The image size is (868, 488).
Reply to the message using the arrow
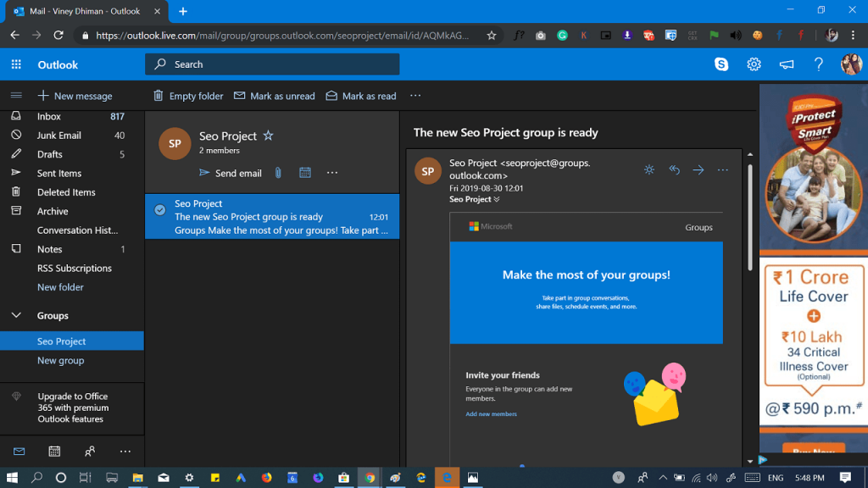pyautogui.click(x=674, y=169)
